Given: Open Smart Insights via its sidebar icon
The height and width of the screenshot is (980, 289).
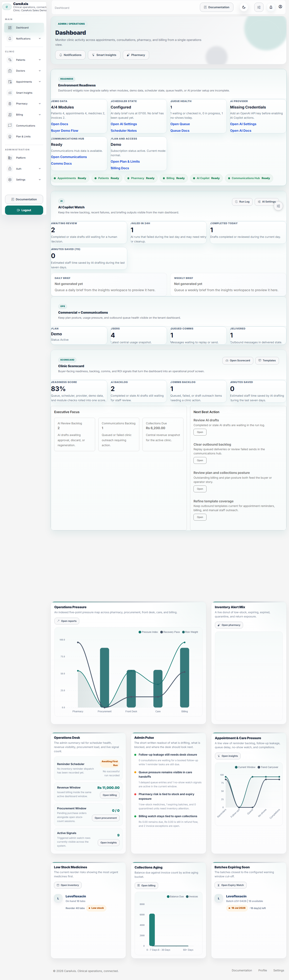Looking at the screenshot, I should 10,93.
